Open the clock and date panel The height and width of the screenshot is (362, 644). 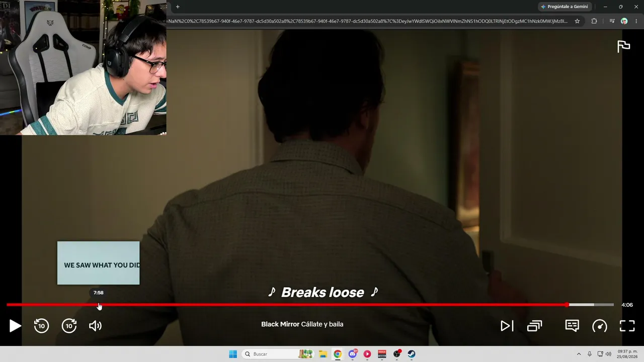coord(627,354)
